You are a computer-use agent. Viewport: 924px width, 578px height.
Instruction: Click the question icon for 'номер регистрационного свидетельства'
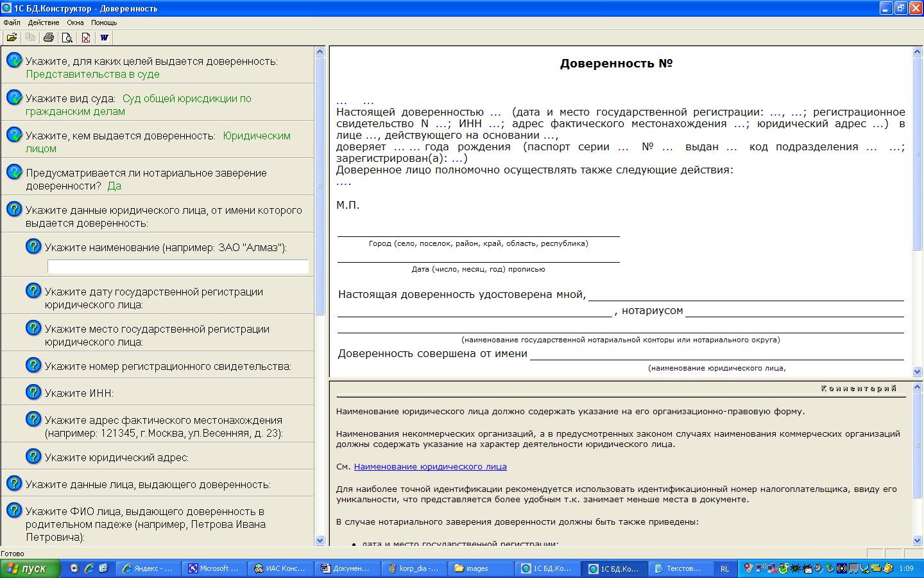[x=33, y=365]
